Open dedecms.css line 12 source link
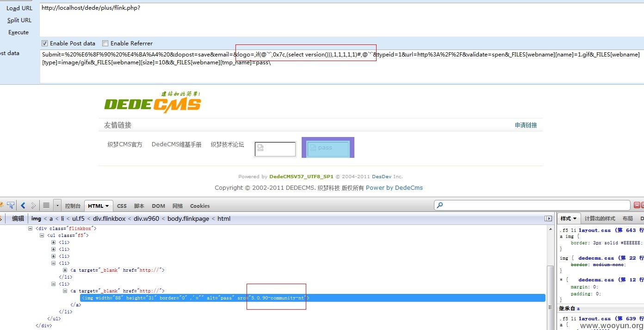644x330 pixels. click(611, 280)
